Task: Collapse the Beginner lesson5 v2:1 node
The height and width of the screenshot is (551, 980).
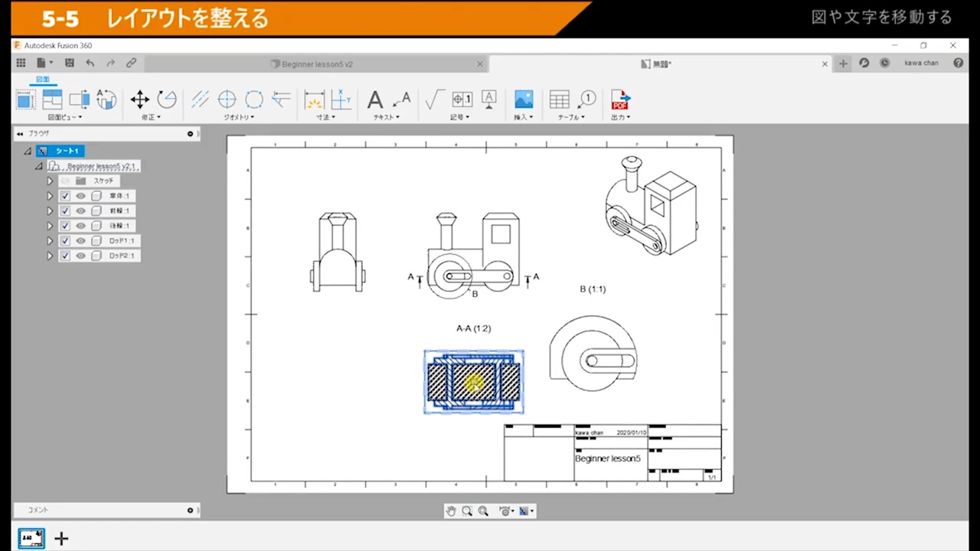Action: coord(38,166)
